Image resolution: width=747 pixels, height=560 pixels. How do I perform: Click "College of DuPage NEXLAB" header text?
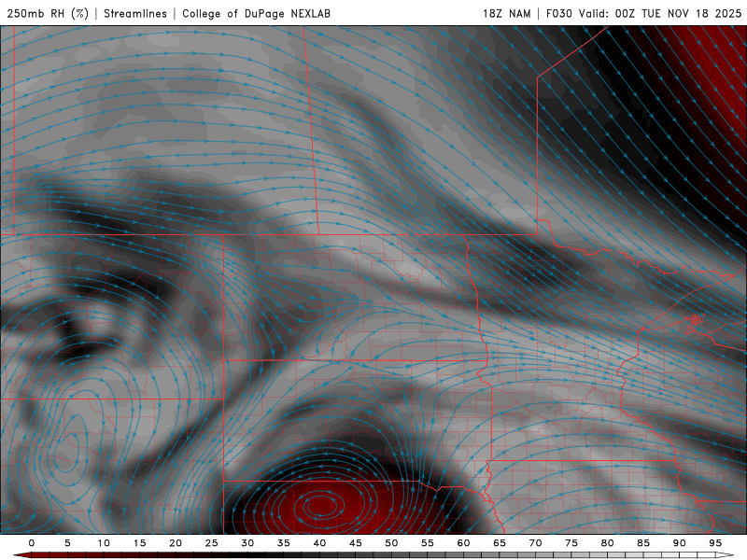[x=256, y=13]
